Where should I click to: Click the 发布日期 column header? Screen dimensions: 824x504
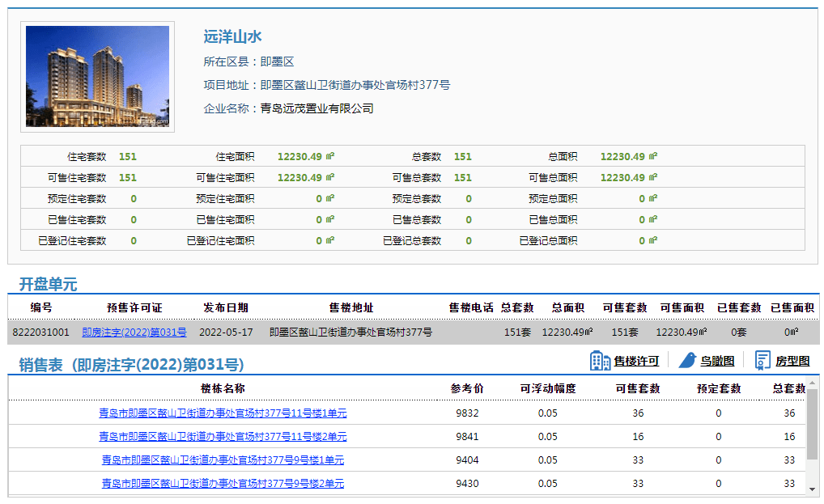coord(226,307)
